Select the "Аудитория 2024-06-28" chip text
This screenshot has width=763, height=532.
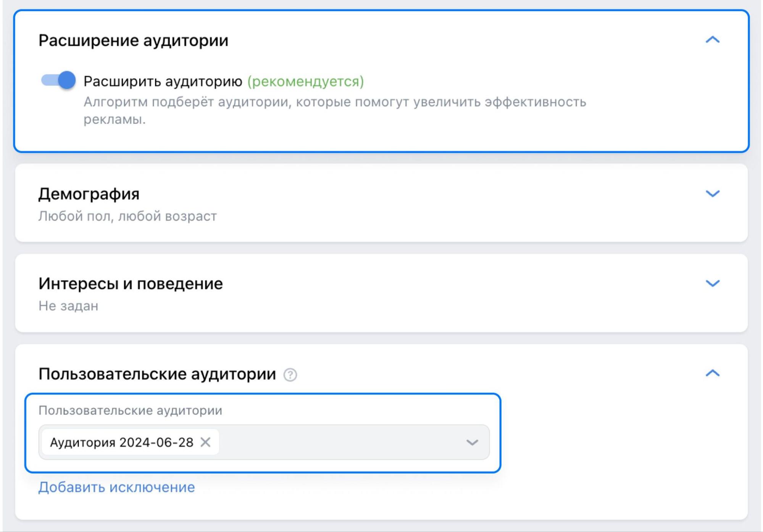121,442
